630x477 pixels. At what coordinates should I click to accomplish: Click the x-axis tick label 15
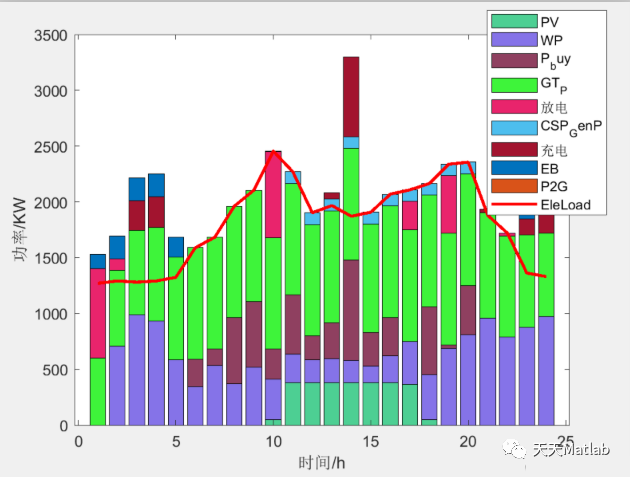pyautogui.click(x=370, y=442)
